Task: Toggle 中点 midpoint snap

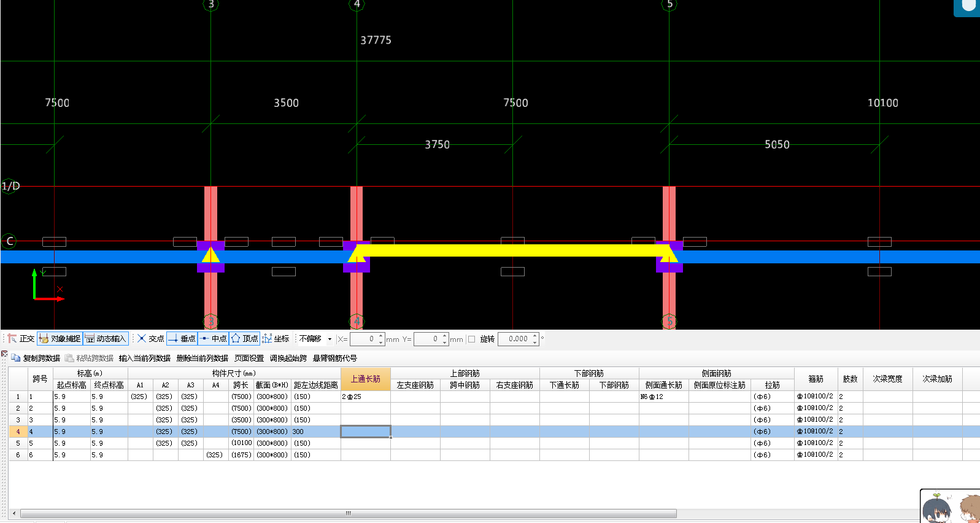Action: [213, 339]
